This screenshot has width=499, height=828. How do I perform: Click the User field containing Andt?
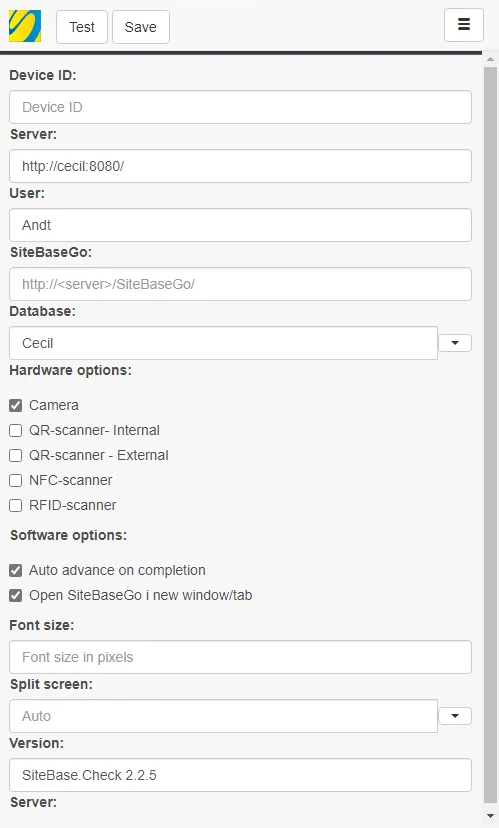240,225
